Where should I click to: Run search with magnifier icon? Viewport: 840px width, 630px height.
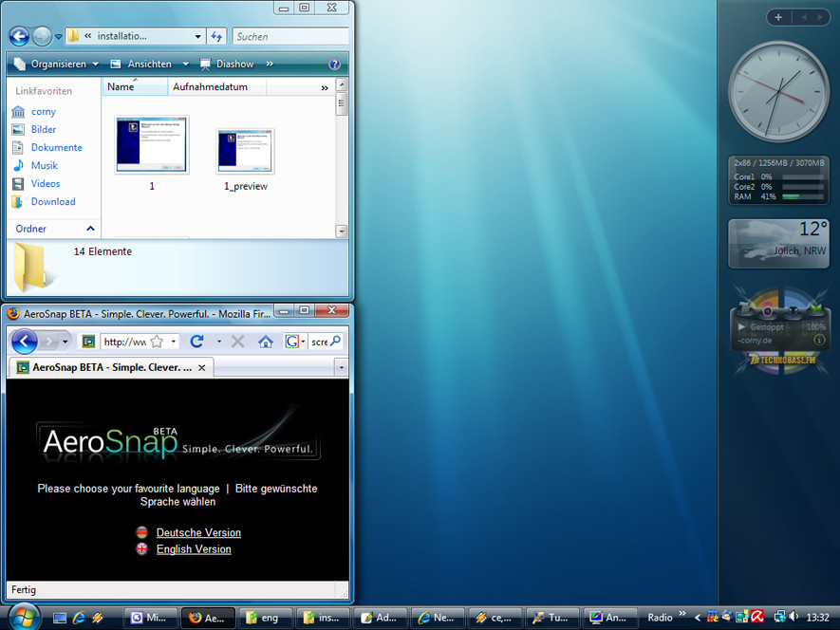335,341
